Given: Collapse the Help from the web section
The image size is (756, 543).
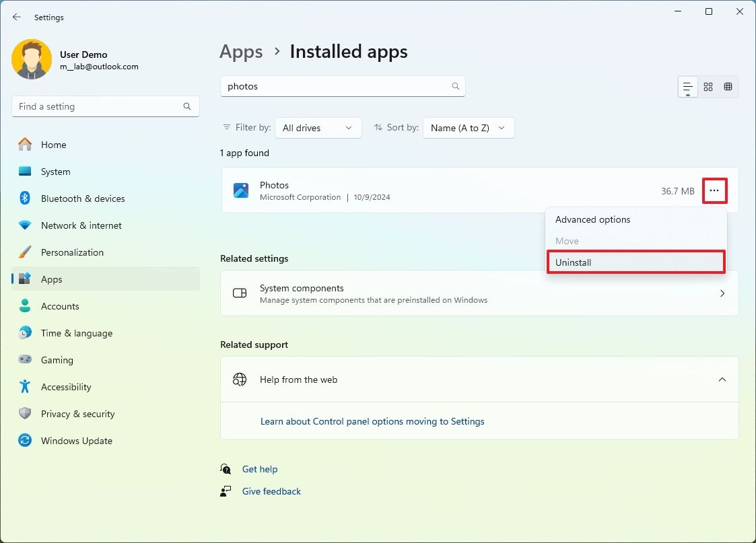Looking at the screenshot, I should [x=722, y=379].
